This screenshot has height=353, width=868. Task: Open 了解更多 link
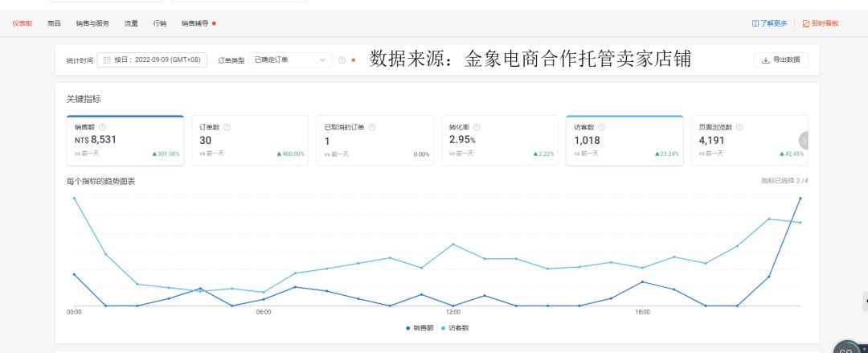point(769,23)
